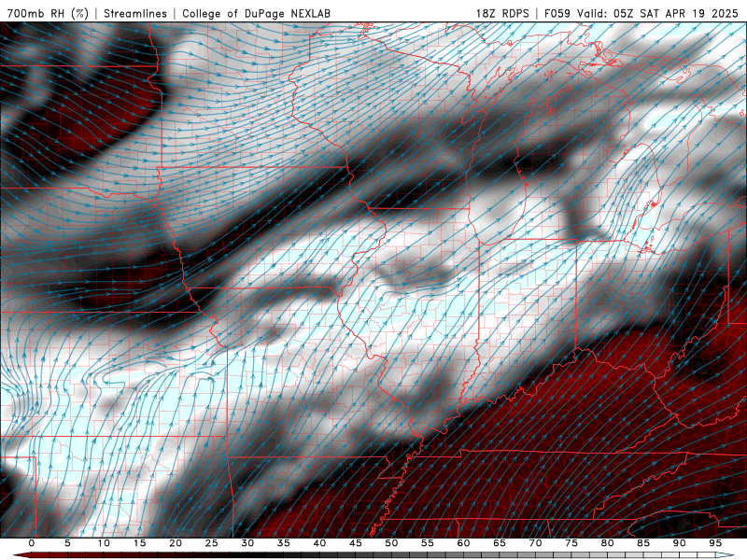Click the '60' label on the color scale
747x560 pixels.
[x=463, y=543]
